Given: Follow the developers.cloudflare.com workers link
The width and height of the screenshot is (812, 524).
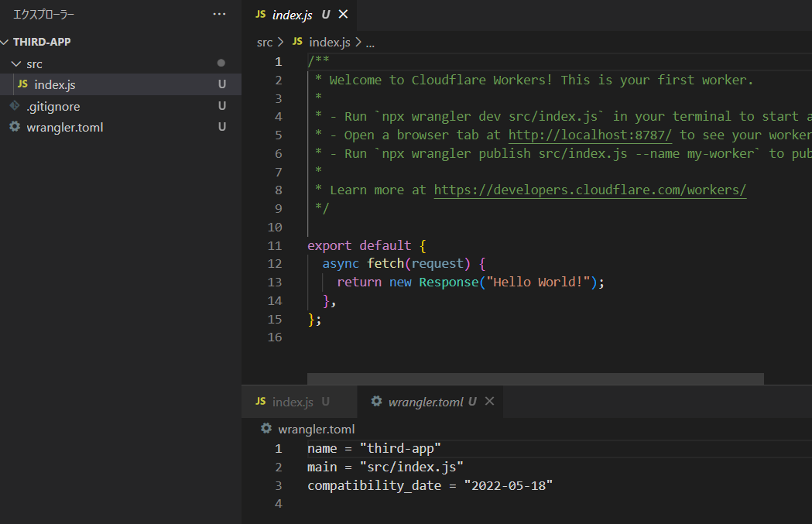Looking at the screenshot, I should 590,190.
